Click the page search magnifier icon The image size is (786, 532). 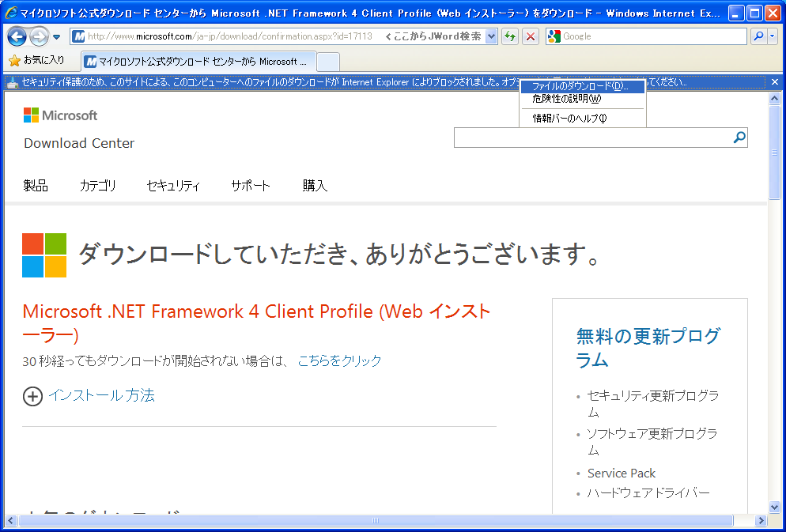tap(739, 138)
